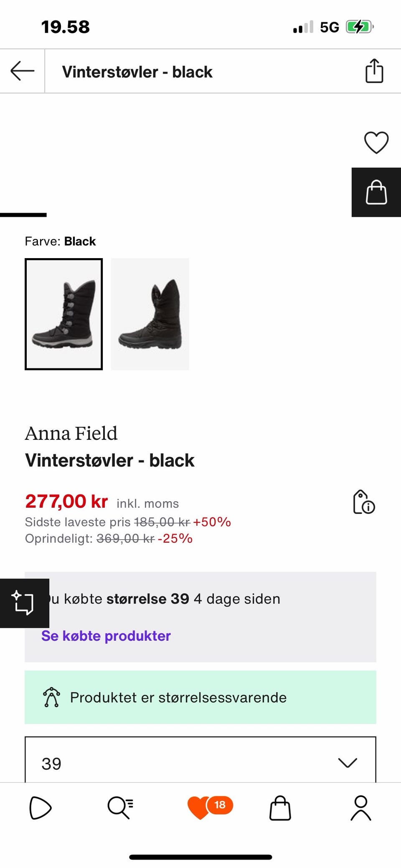The image size is (401, 868).
Task: Open wishlist tab with 18 items
Action: [x=210, y=807]
